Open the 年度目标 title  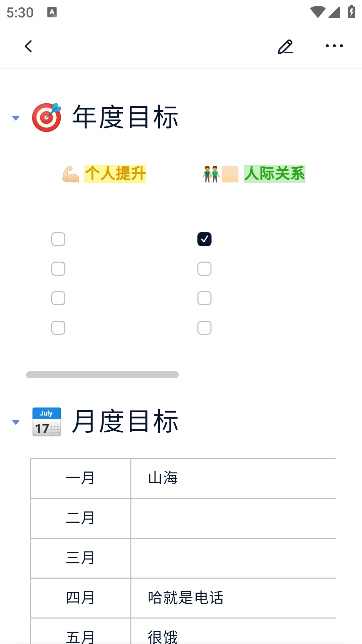[x=125, y=117]
